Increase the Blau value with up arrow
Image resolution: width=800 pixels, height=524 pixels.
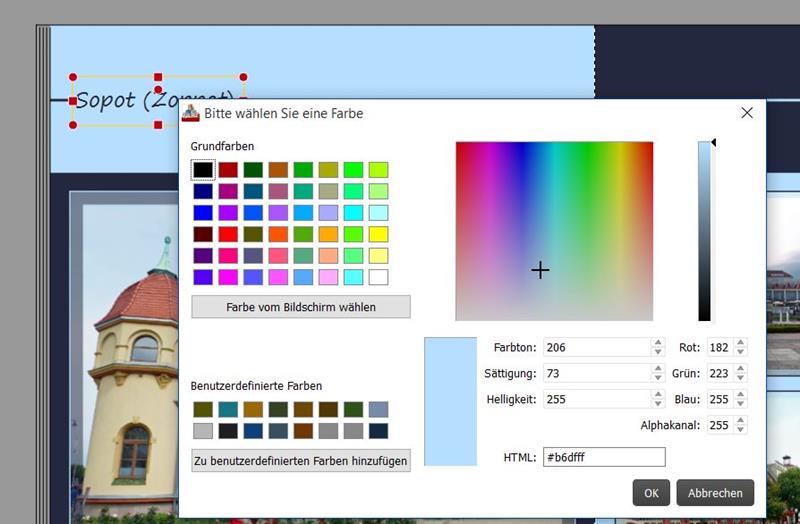point(740,394)
